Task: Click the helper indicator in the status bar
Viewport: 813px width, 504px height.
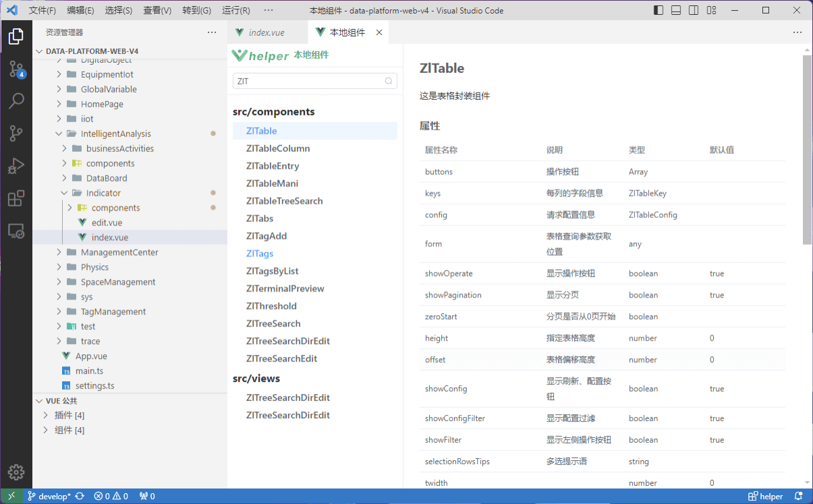Action: (766, 496)
